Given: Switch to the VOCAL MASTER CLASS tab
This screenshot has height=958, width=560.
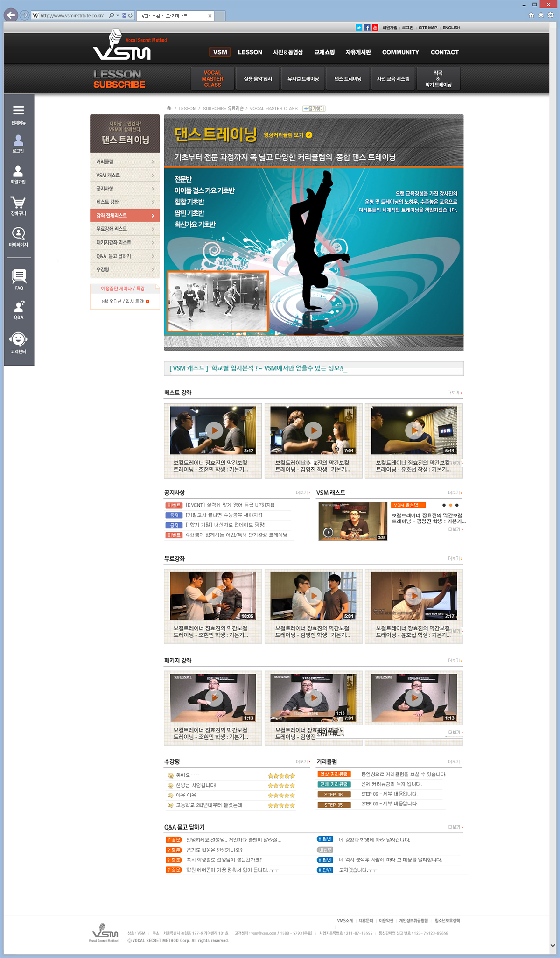Looking at the screenshot, I should [x=212, y=79].
